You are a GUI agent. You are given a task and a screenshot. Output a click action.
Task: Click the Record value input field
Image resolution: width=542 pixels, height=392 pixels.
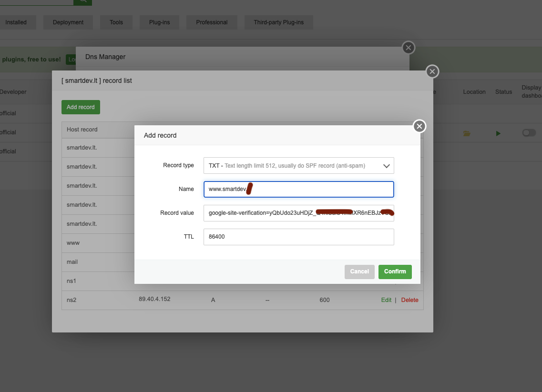coord(299,213)
